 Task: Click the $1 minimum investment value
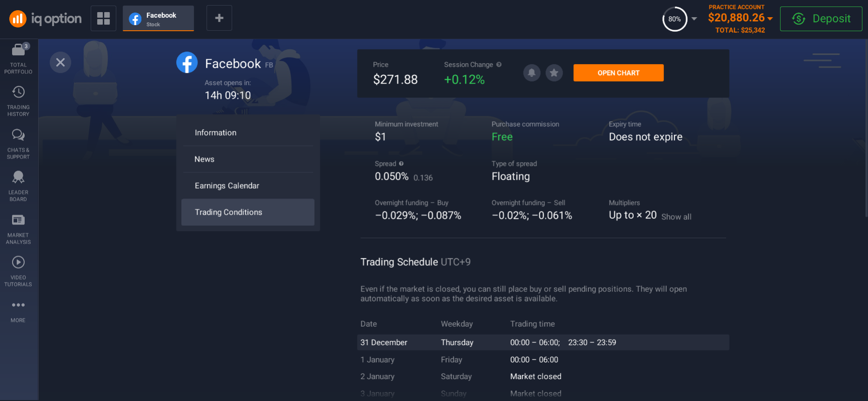coord(380,137)
